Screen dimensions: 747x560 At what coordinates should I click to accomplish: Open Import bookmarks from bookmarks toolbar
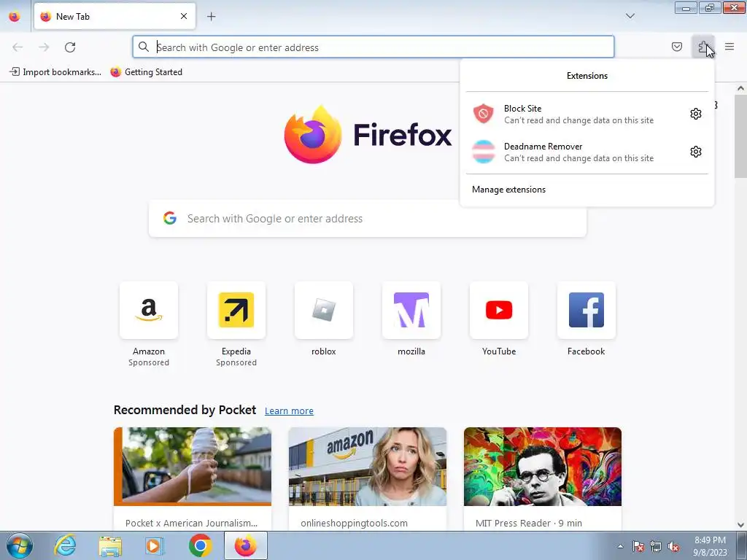pos(55,72)
